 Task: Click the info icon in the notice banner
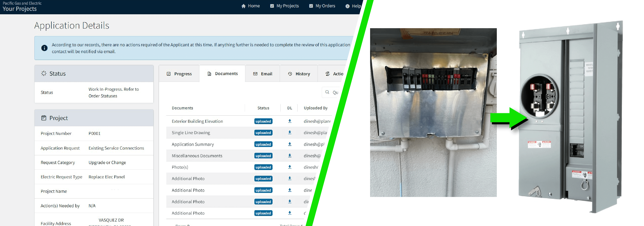(x=44, y=48)
